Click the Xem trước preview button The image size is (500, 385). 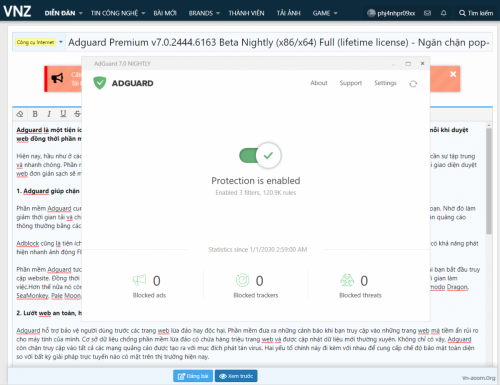tap(236, 376)
